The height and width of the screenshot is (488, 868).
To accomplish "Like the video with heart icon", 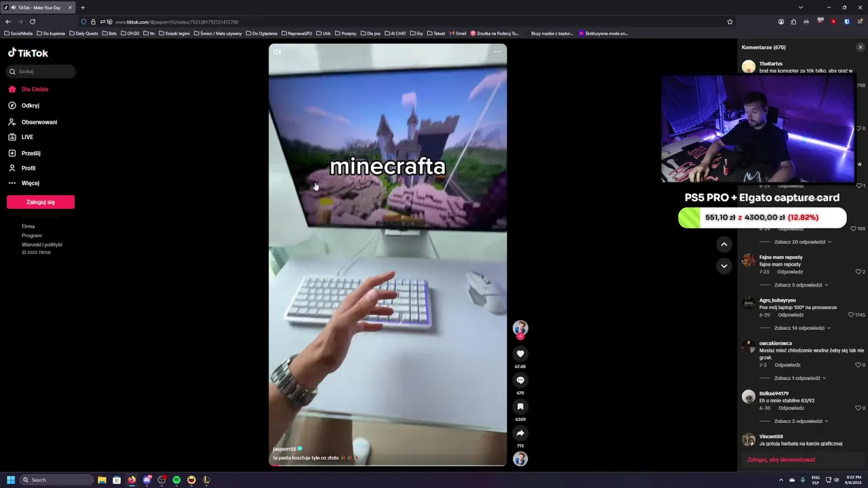I will pyautogui.click(x=520, y=354).
